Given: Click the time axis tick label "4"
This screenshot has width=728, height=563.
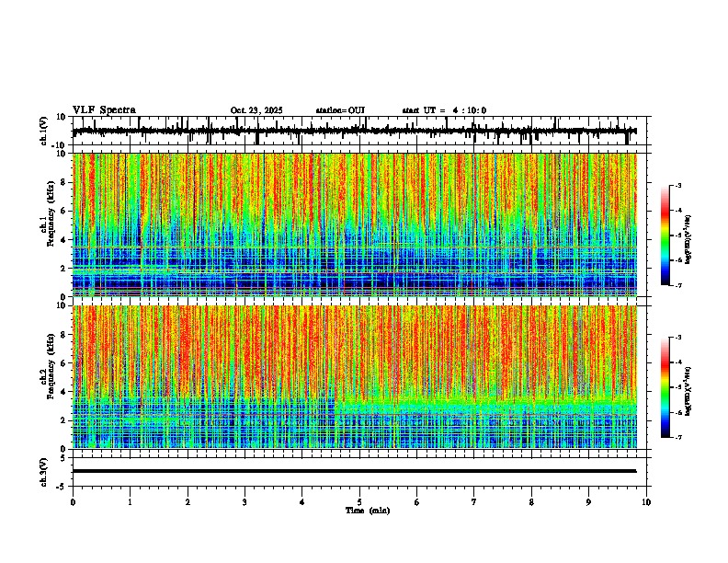Looking at the screenshot, I should pyautogui.click(x=301, y=502).
